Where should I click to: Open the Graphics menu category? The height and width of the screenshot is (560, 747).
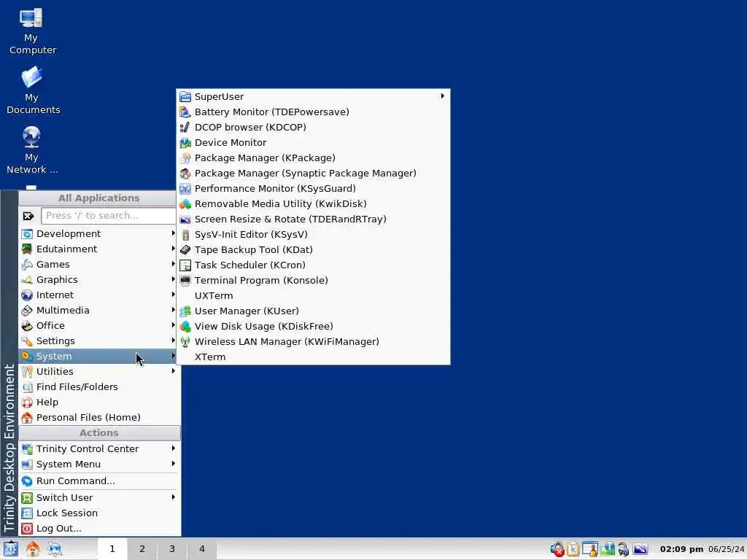point(98,279)
